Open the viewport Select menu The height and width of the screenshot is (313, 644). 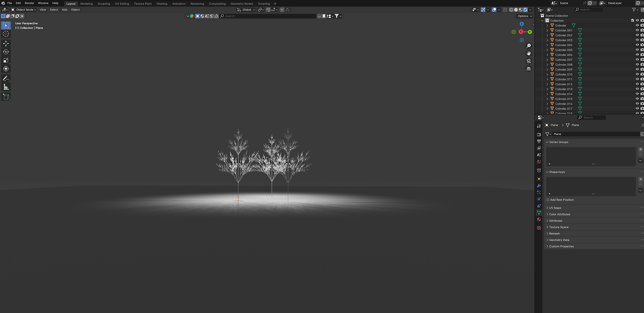pyautogui.click(x=54, y=10)
